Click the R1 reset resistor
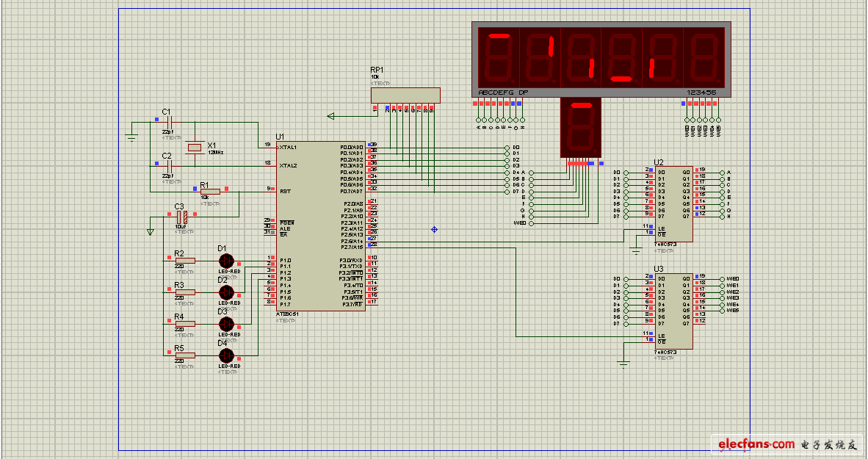The image size is (868, 459). (x=210, y=192)
